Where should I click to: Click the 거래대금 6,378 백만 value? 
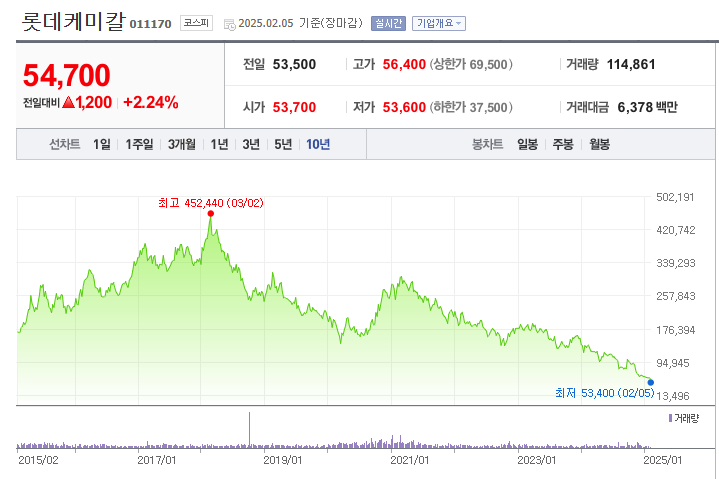pyautogui.click(x=647, y=107)
